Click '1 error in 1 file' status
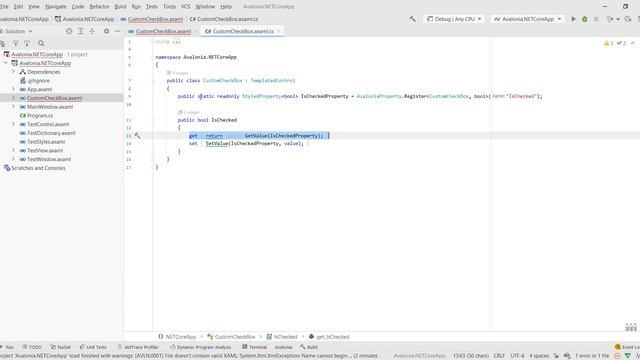The image size is (640, 360). coord(592,356)
